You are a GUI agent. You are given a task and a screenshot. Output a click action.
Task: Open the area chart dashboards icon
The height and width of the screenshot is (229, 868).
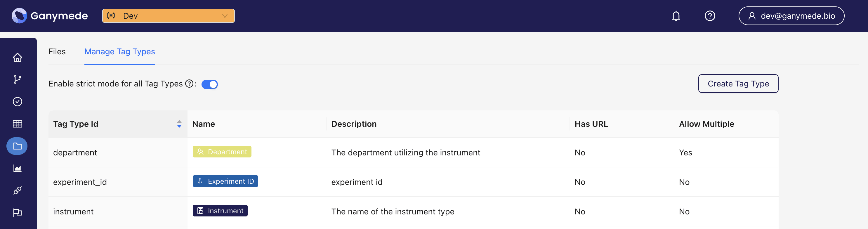[18, 168]
